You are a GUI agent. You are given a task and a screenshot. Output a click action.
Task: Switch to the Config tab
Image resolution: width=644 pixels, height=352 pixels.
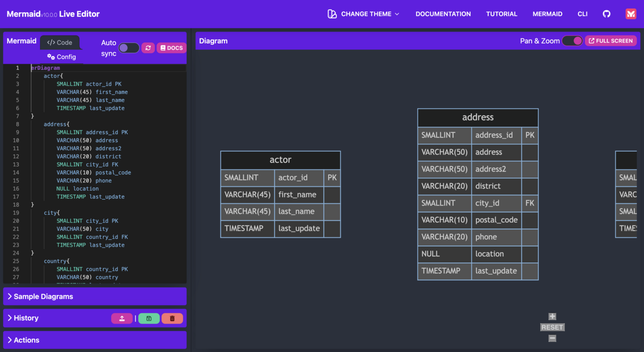click(62, 57)
